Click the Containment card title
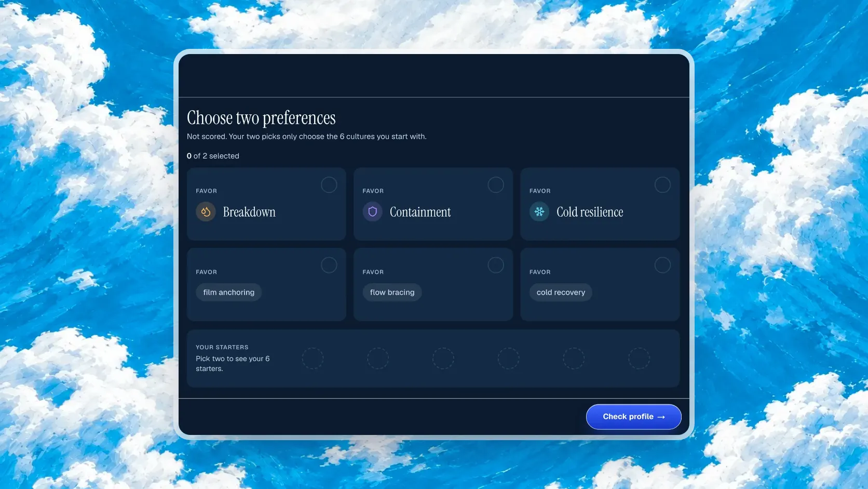 pos(420,212)
